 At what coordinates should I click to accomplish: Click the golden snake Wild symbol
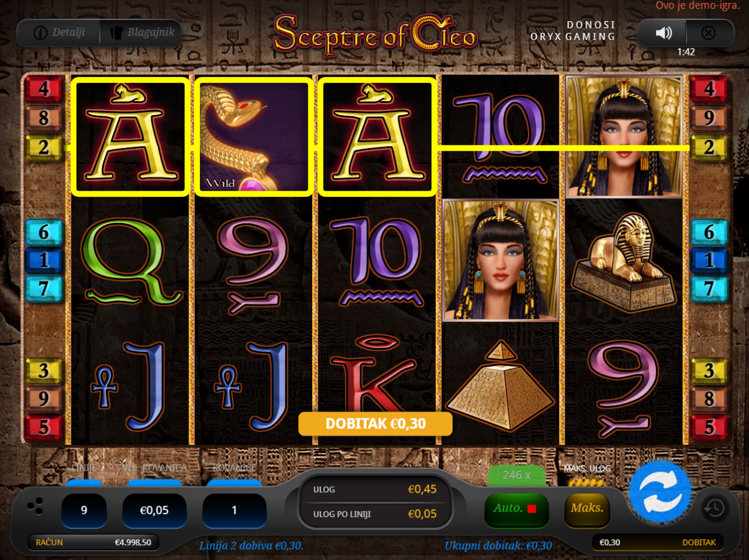click(x=253, y=136)
